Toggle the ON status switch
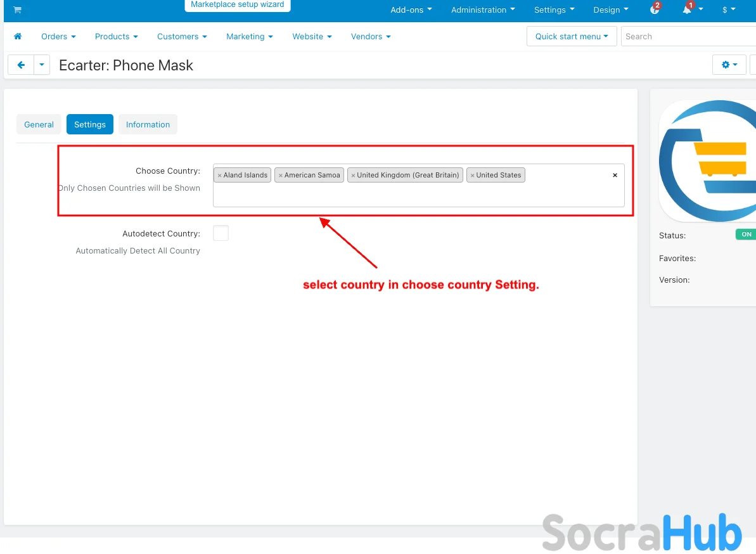The height and width of the screenshot is (554, 756). coord(746,235)
